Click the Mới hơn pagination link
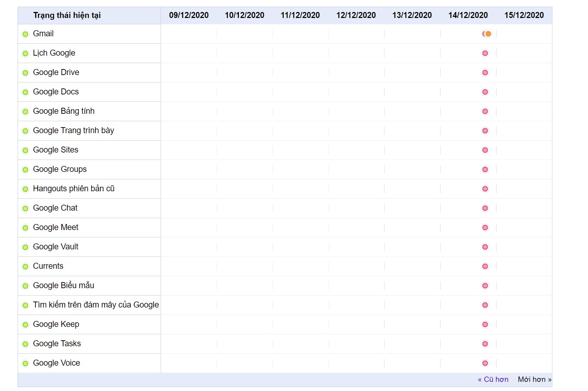Image resolution: width=588 pixels, height=391 pixels. click(x=534, y=379)
